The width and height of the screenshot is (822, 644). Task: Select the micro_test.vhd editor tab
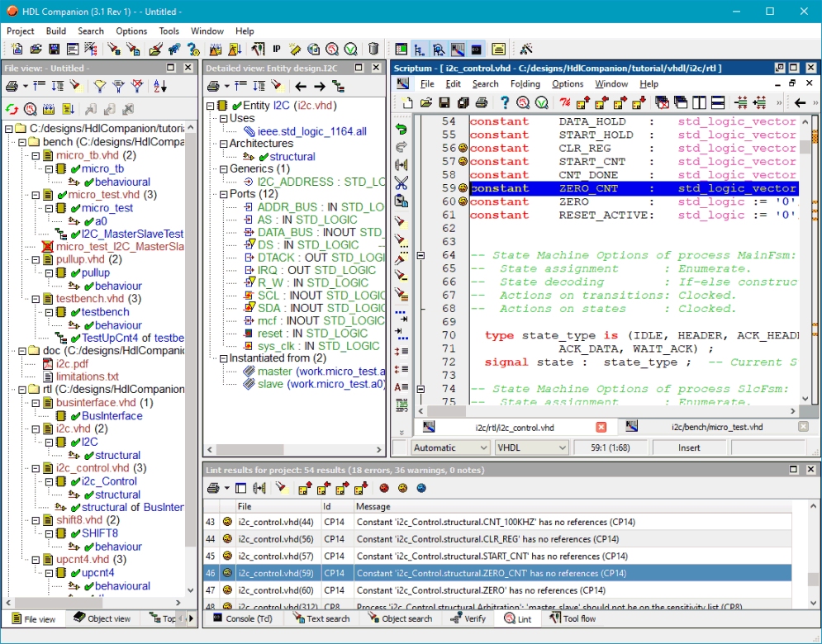[x=716, y=427]
